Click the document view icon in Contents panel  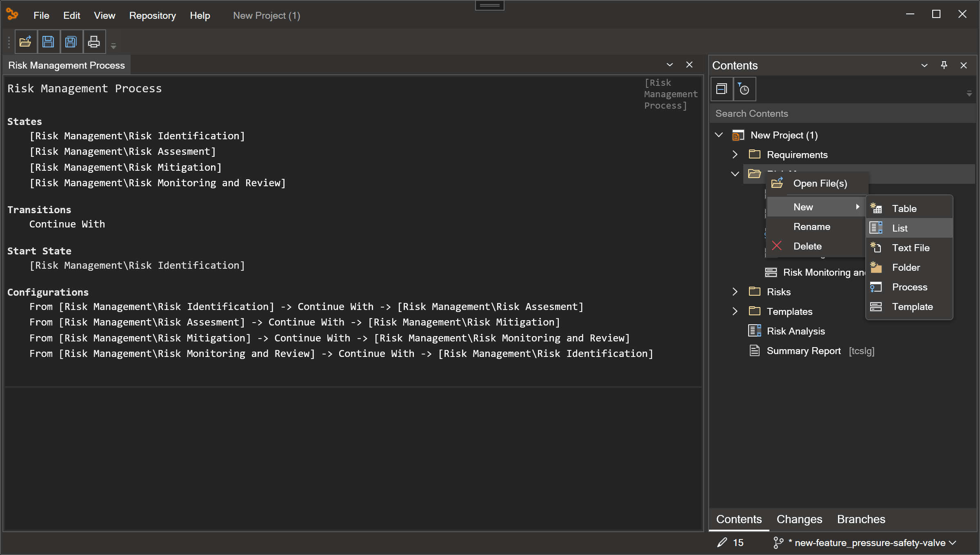pos(721,89)
